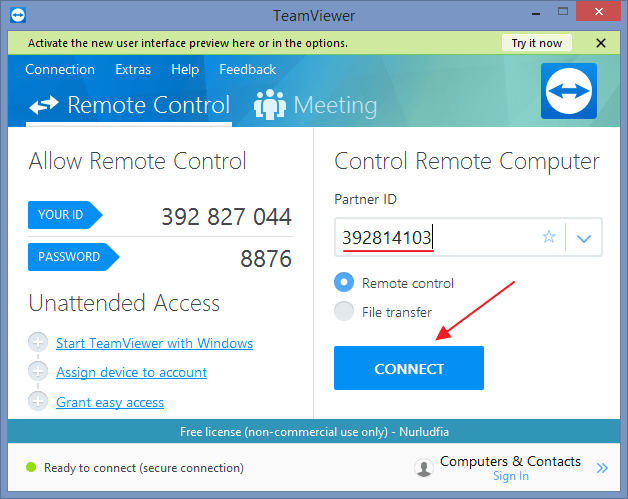Click plus icon beside Start TeamViewer with Windows
This screenshot has height=499, width=628.
[38, 342]
